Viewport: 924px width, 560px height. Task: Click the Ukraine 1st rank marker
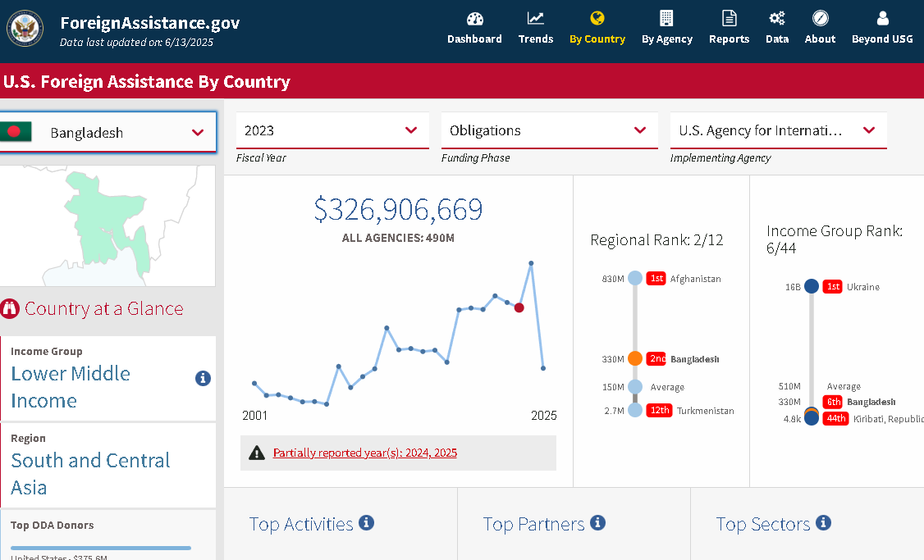[x=812, y=286]
